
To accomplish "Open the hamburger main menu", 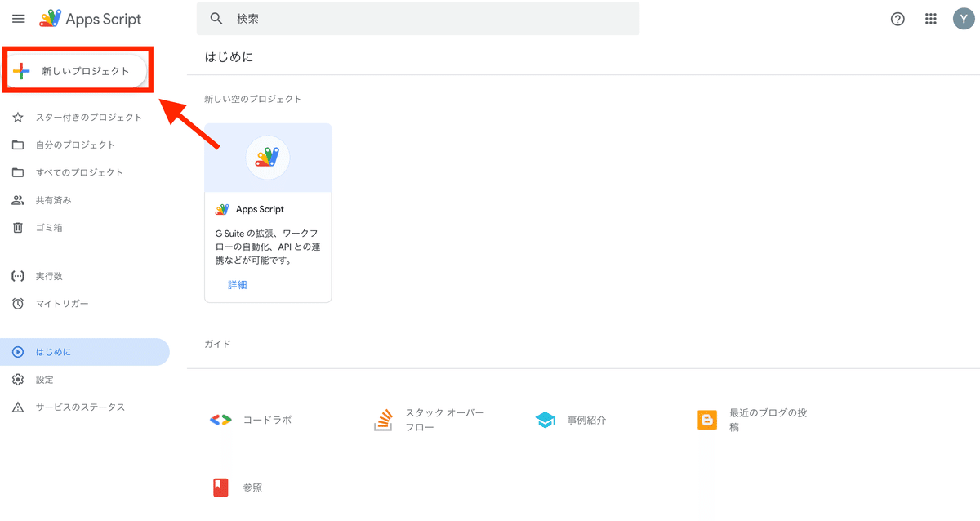I will (x=19, y=19).
